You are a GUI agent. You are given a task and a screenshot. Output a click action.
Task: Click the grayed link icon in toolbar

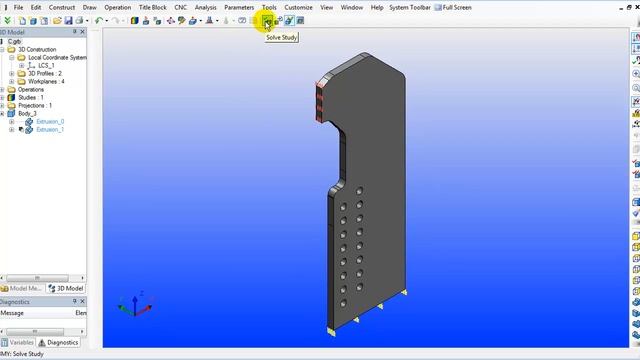click(242, 20)
